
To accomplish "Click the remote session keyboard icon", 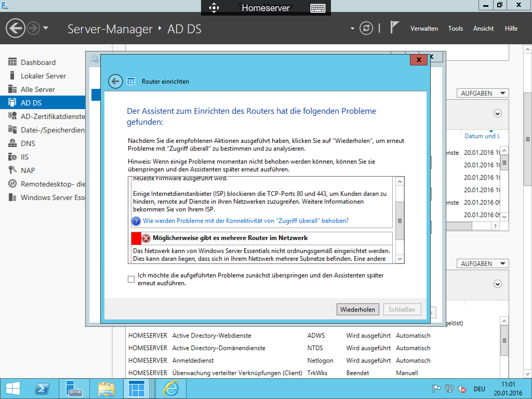I will [318, 8].
